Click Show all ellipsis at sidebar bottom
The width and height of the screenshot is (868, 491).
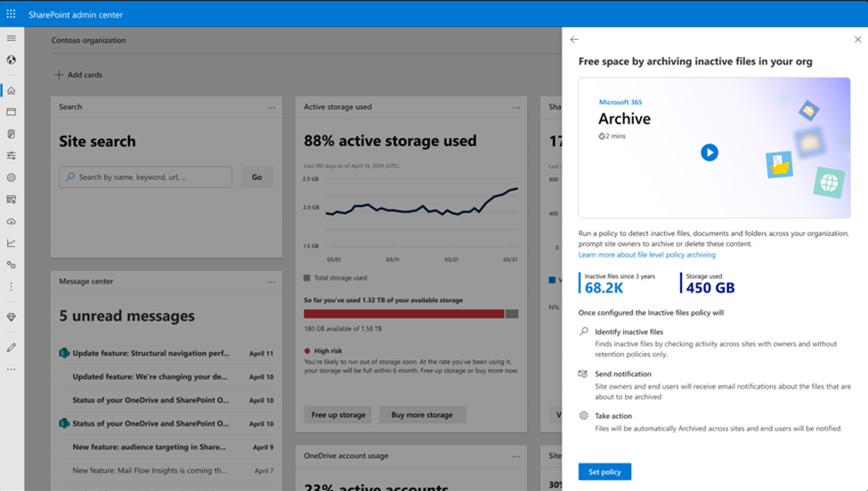point(11,369)
